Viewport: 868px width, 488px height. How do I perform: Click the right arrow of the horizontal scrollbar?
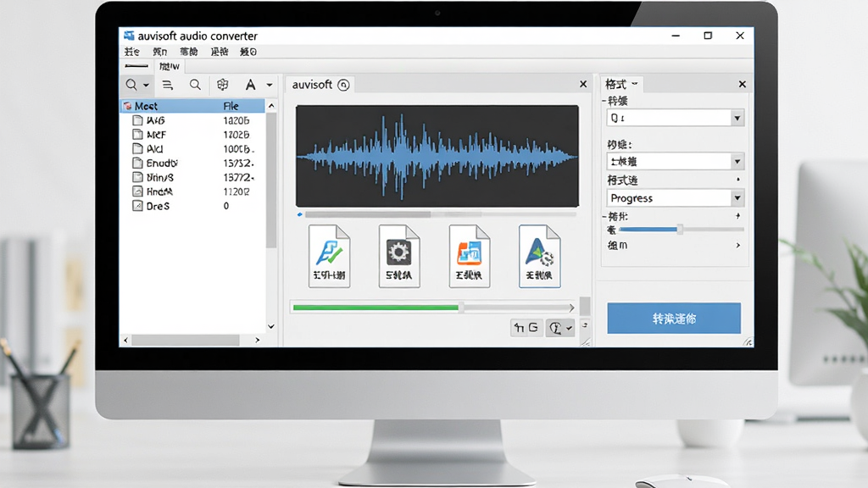click(x=257, y=340)
